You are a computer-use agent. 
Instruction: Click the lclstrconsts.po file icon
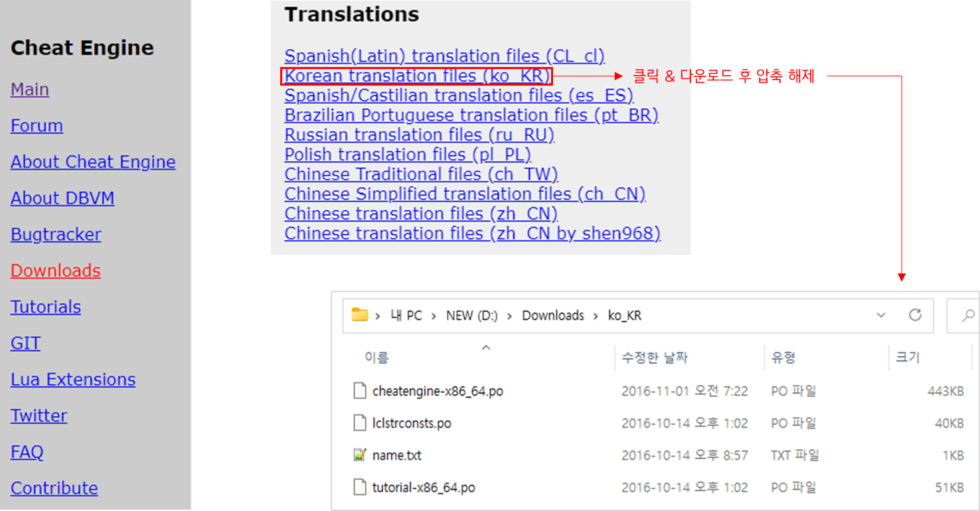(359, 423)
